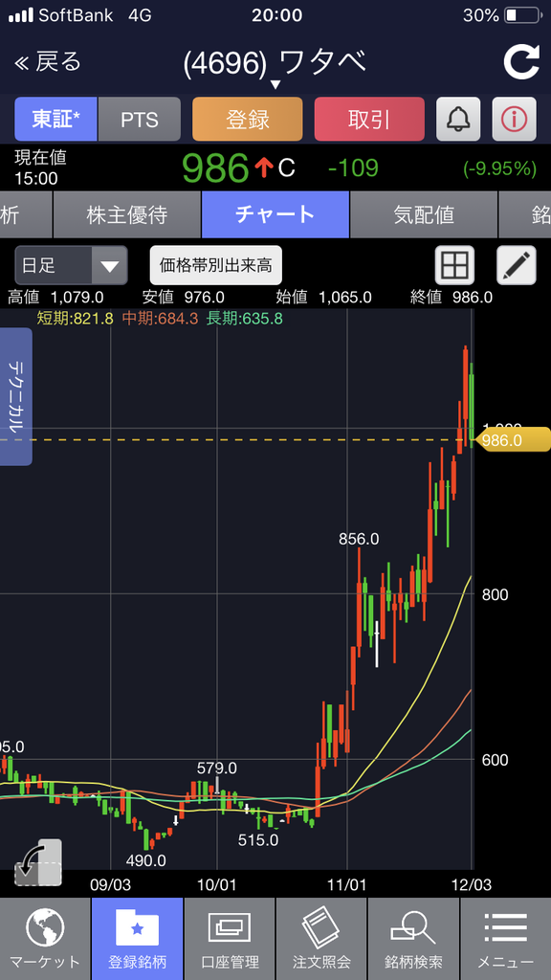Open the 銘柄検索 tab
Image resolution: width=551 pixels, height=980 pixels.
[413, 939]
